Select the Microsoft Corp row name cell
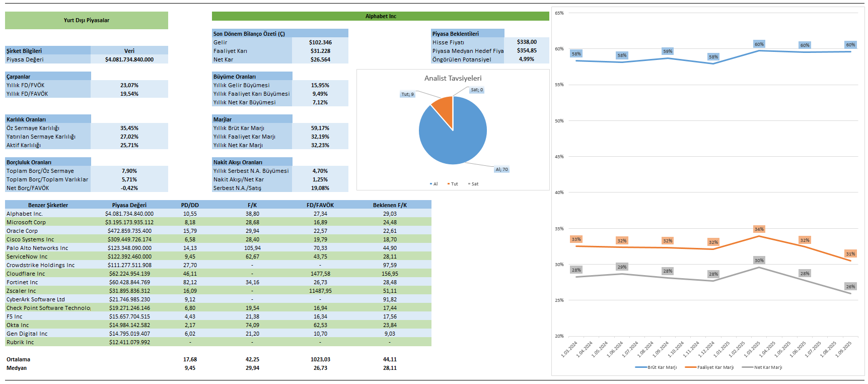Screen dimensions: 868x384 pos(26,222)
